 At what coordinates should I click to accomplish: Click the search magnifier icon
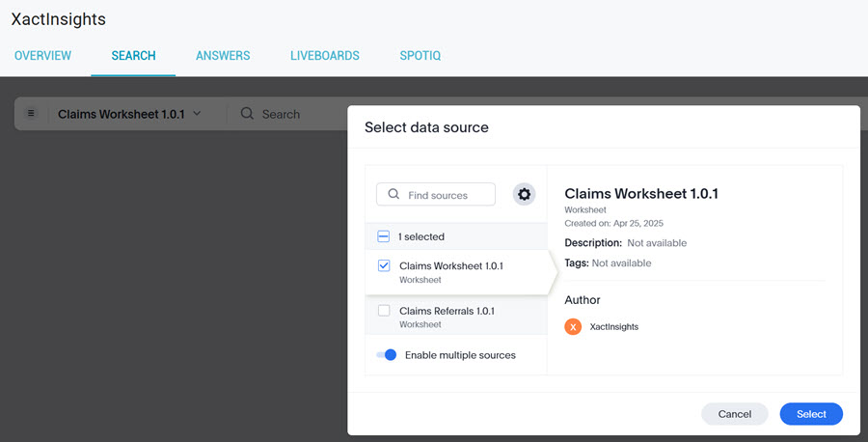(247, 114)
